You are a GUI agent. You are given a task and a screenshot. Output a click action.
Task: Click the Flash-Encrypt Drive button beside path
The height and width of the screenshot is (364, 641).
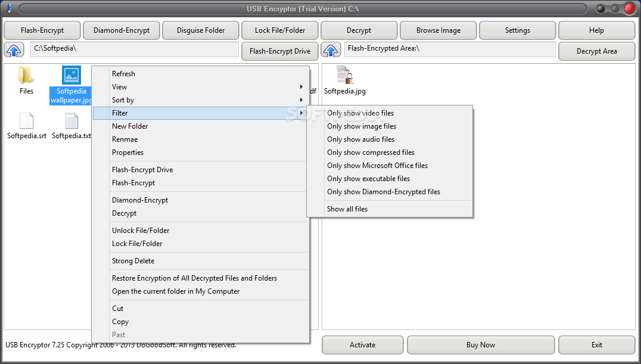280,51
